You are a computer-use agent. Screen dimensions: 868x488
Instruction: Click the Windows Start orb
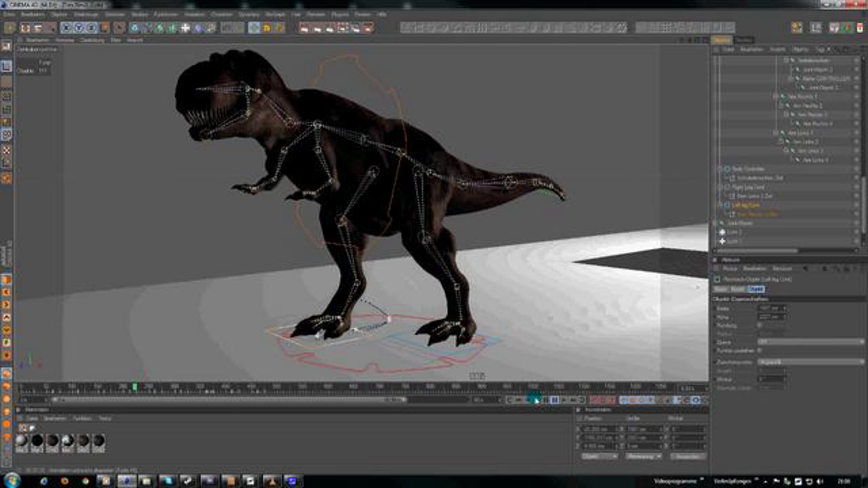click(x=12, y=481)
